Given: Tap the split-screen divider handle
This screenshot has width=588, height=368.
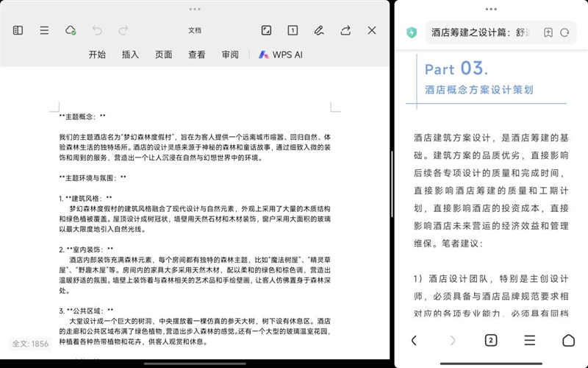Looking at the screenshot, I should click(x=392, y=184).
